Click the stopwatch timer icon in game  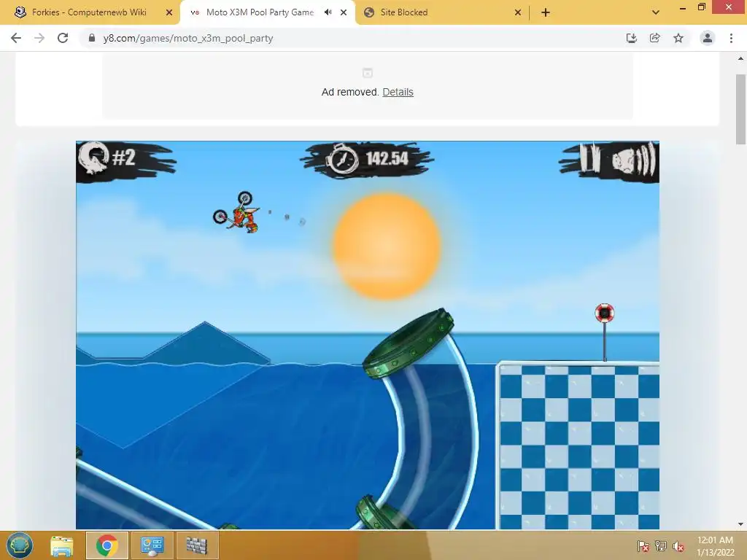point(342,158)
